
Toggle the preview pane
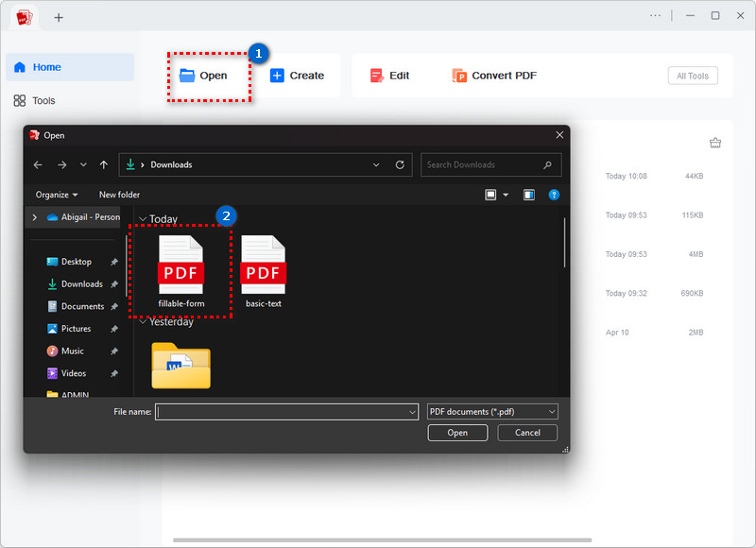(529, 195)
